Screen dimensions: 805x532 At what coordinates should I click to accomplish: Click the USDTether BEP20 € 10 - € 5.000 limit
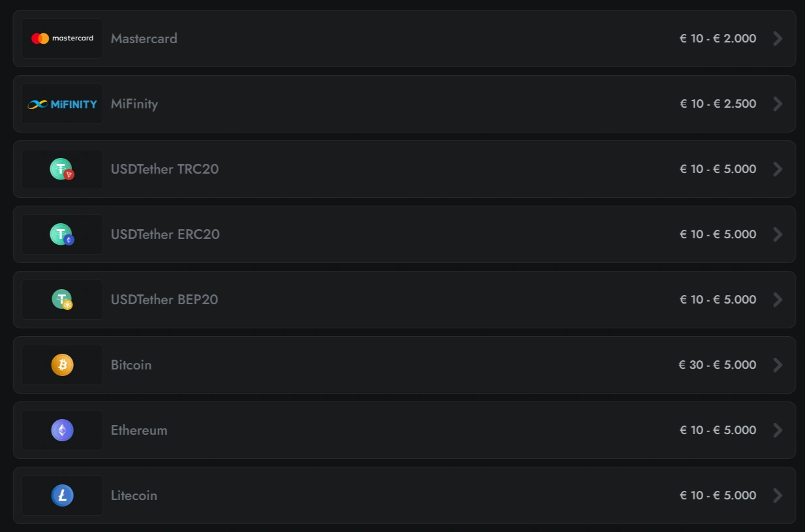pos(718,300)
